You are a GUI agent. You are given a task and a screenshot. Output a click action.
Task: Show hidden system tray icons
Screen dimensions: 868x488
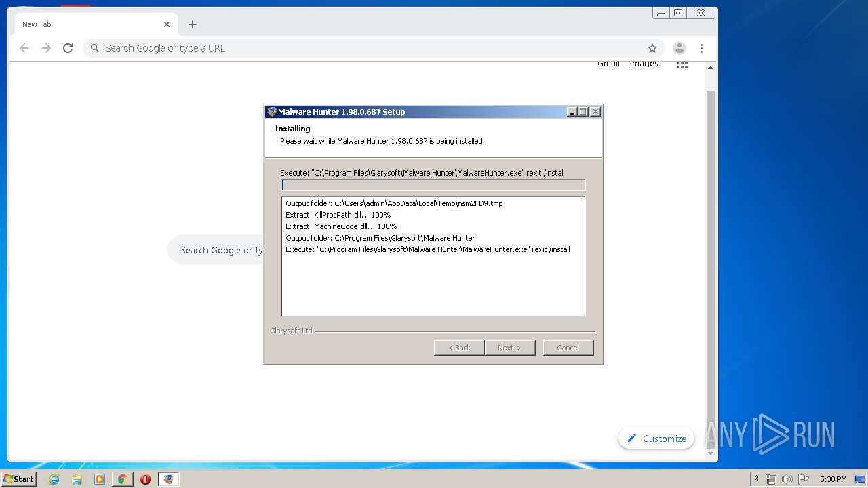coord(756,479)
